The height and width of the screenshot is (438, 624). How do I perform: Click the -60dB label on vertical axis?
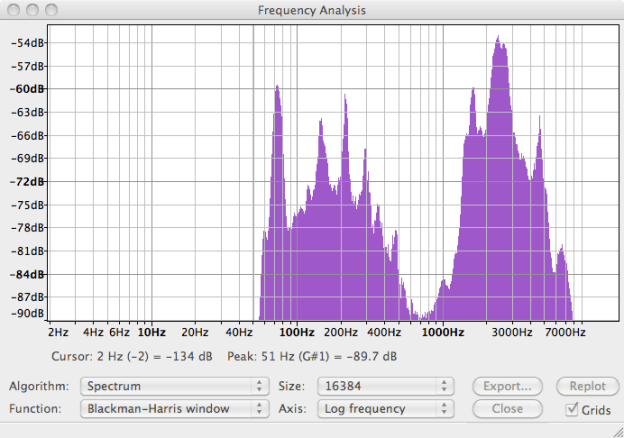click(x=28, y=89)
